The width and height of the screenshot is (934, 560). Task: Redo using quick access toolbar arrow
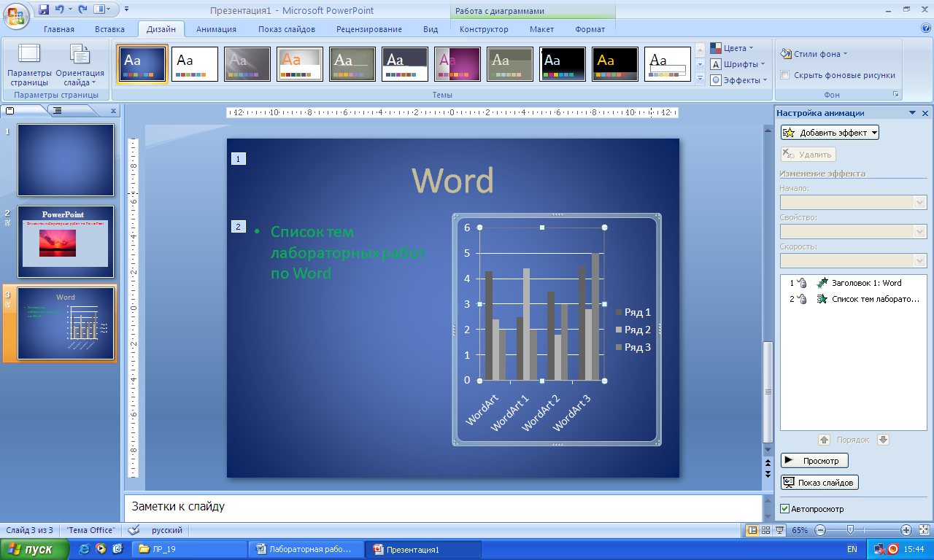(x=82, y=9)
